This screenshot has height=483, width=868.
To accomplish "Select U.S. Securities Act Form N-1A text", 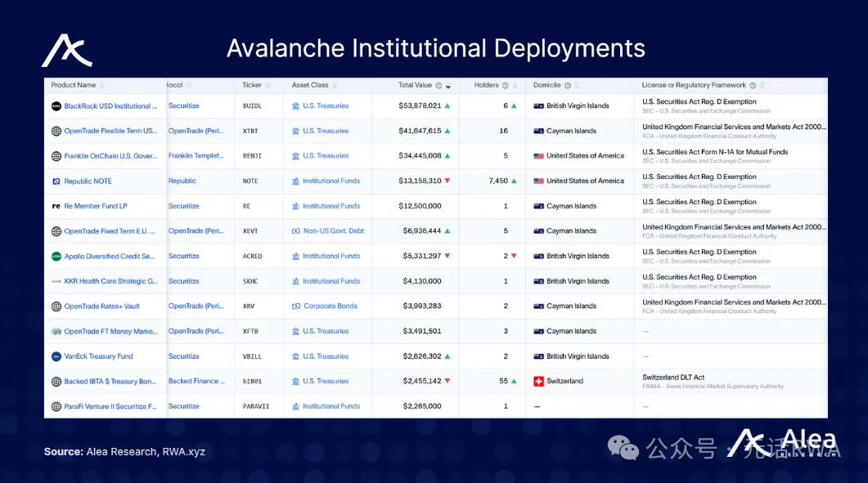I will (x=715, y=152).
